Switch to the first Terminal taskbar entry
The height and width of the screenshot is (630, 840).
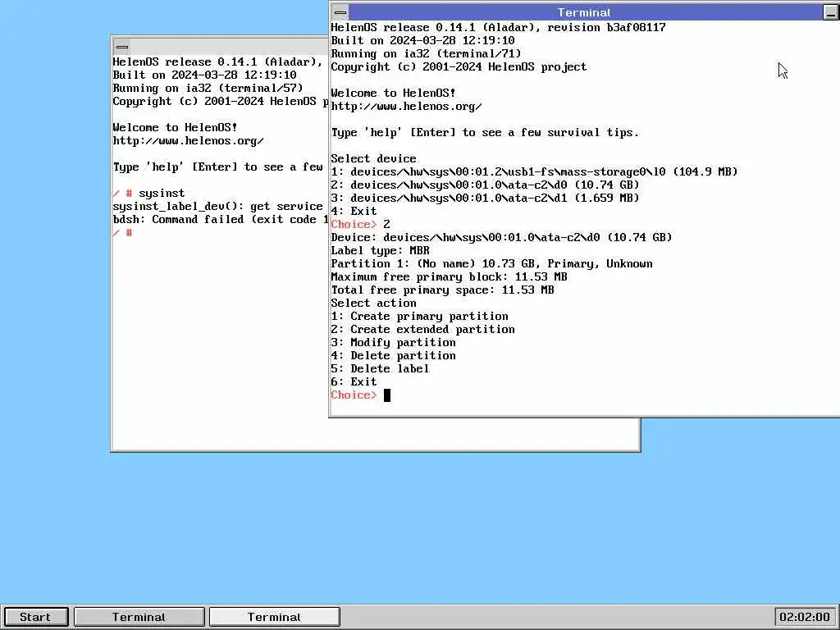pyautogui.click(x=139, y=617)
